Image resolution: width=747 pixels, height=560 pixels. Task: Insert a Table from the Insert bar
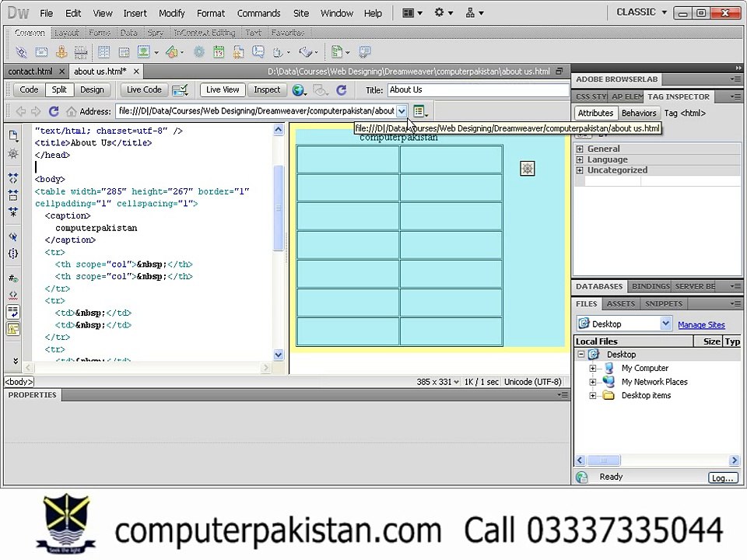(x=103, y=52)
